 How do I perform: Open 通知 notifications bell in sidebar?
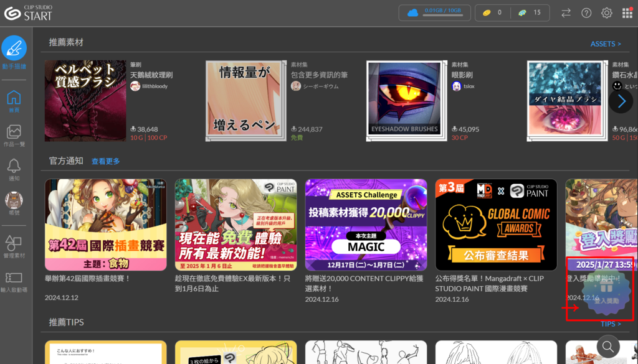[14, 169]
